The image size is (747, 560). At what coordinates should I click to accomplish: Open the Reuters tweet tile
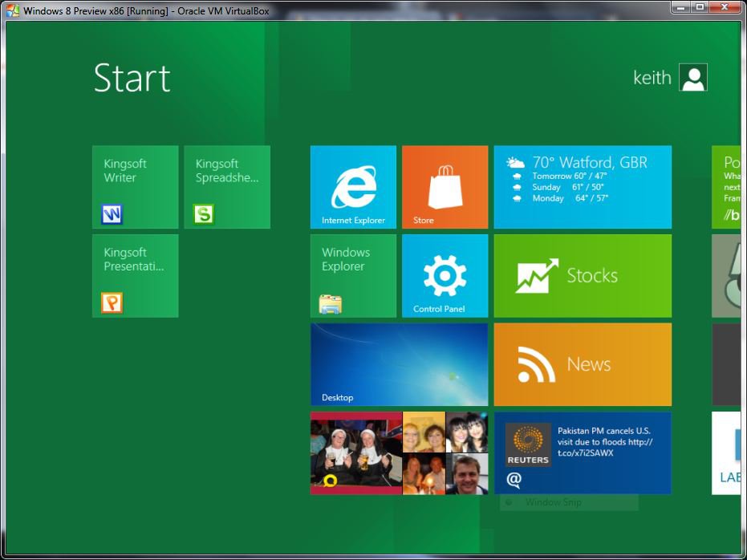(583, 453)
